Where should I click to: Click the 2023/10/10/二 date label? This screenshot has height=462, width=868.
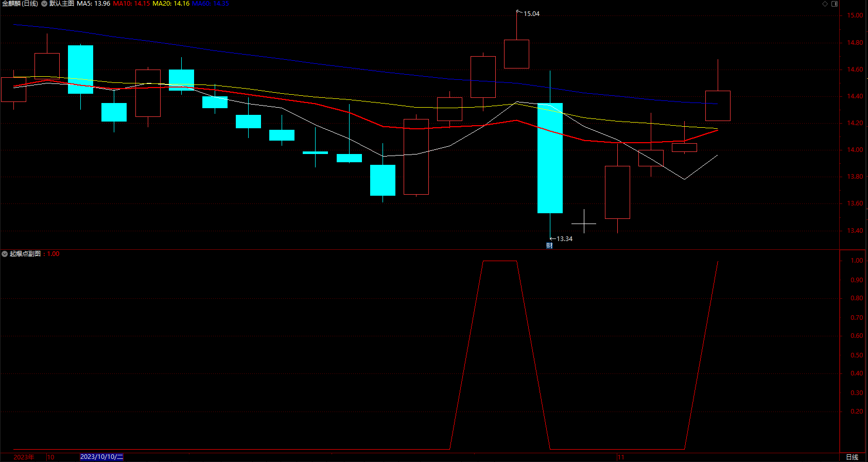click(101, 457)
